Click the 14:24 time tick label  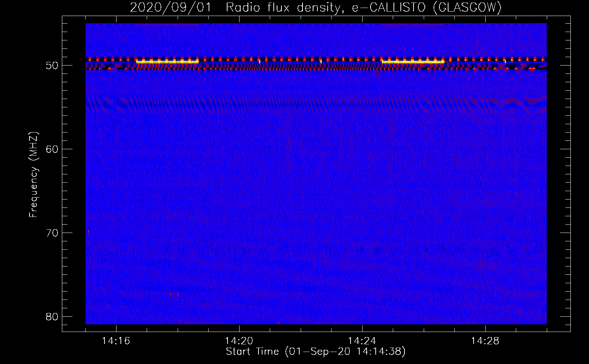point(362,341)
